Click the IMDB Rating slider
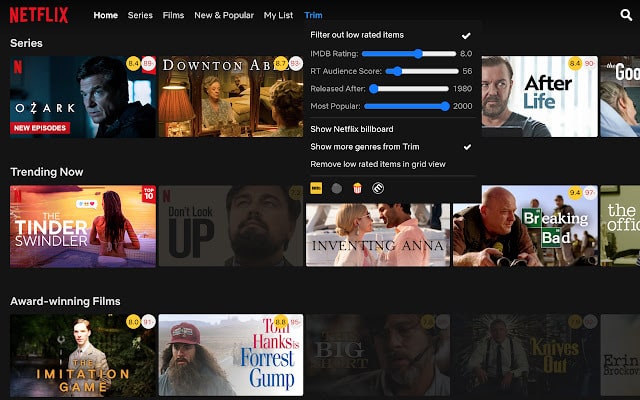Screen dimensions: 640x400 (x=409, y=53)
